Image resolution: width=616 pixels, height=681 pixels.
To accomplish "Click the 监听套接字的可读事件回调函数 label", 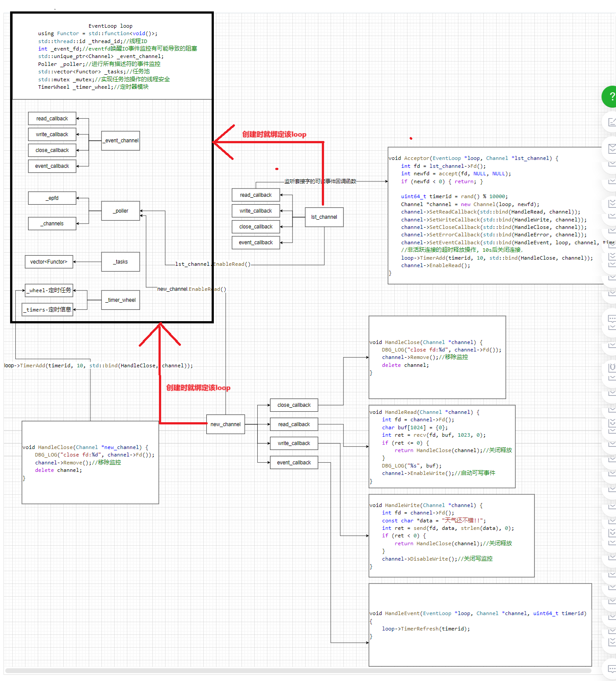I will pyautogui.click(x=321, y=181).
